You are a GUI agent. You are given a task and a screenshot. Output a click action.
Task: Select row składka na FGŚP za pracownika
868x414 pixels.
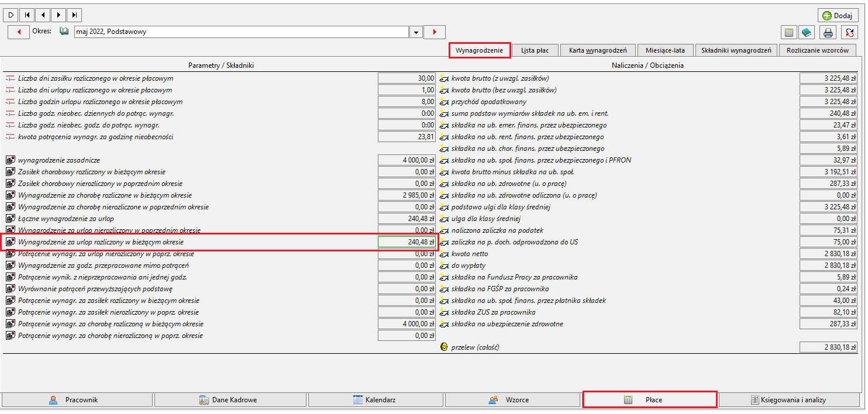click(x=649, y=288)
